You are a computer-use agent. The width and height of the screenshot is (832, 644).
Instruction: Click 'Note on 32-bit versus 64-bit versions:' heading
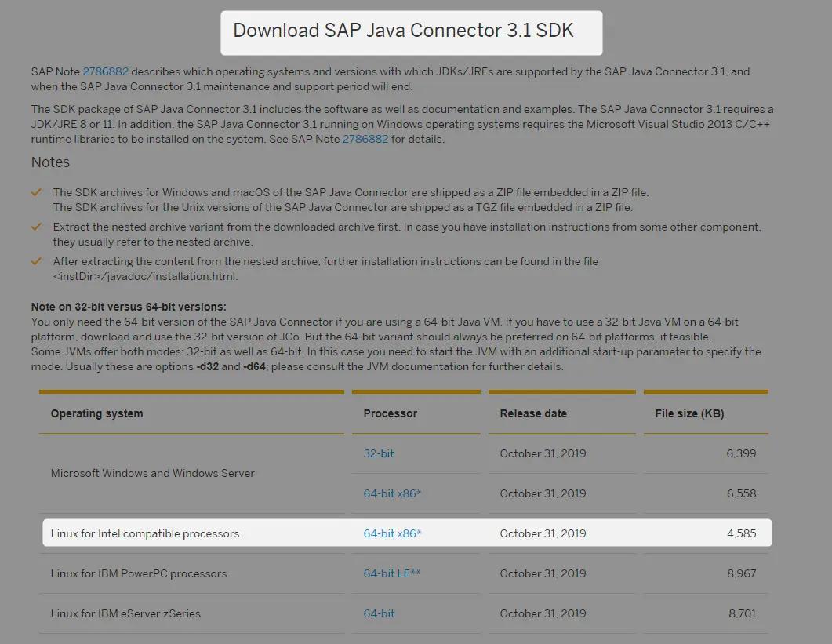[129, 307]
